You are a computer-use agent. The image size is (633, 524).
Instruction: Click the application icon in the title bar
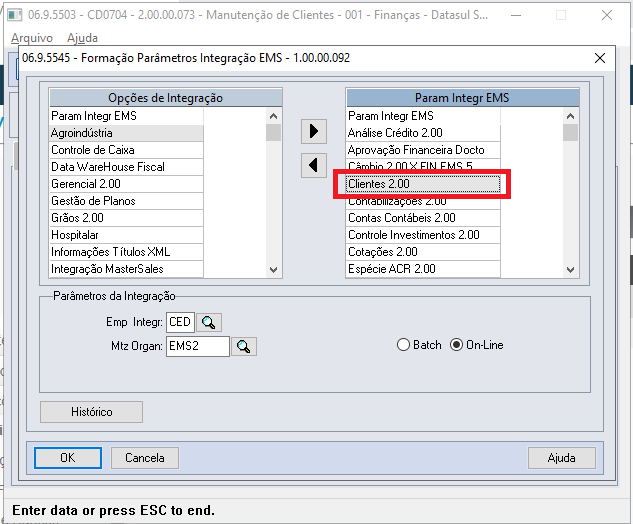point(15,15)
